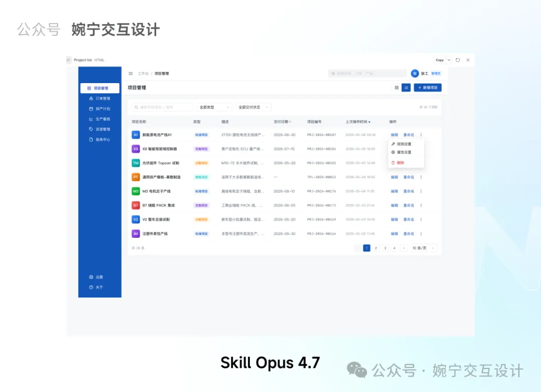This screenshot has height=392, width=541.
Task: Click the A1 project avatar icon
Action: 136,135
